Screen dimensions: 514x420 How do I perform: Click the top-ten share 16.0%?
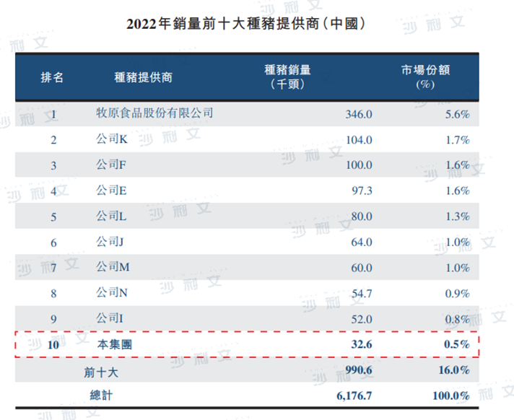454,370
